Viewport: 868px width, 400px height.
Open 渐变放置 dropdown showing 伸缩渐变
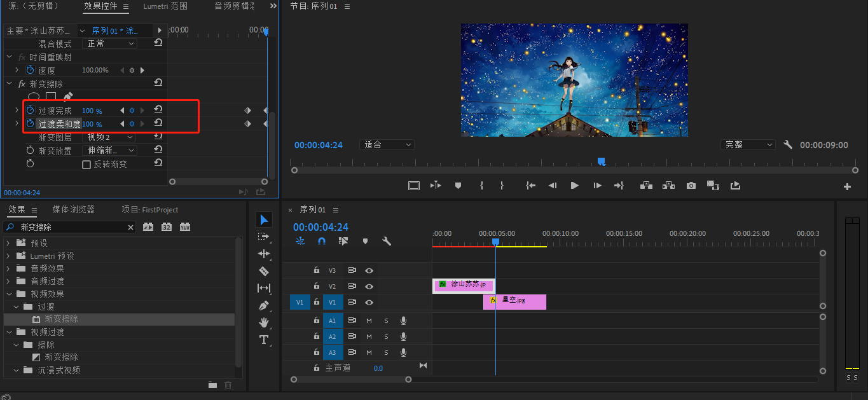point(110,150)
